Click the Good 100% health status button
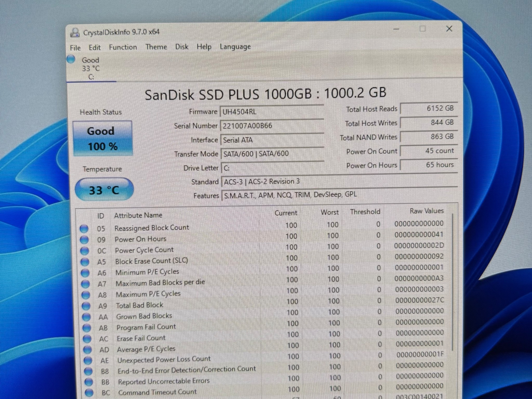Image resolution: width=532 pixels, height=399 pixels. coord(102,138)
